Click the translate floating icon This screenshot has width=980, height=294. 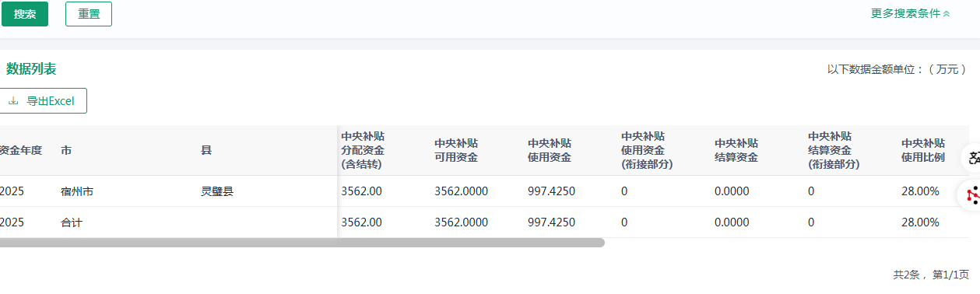[973, 158]
